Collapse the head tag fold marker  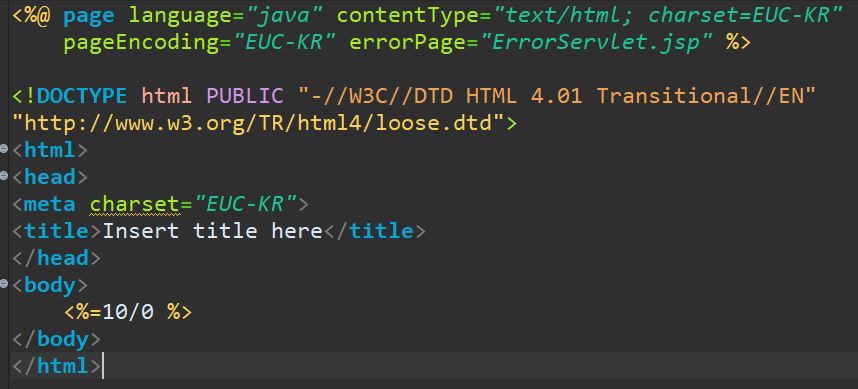click(4, 176)
